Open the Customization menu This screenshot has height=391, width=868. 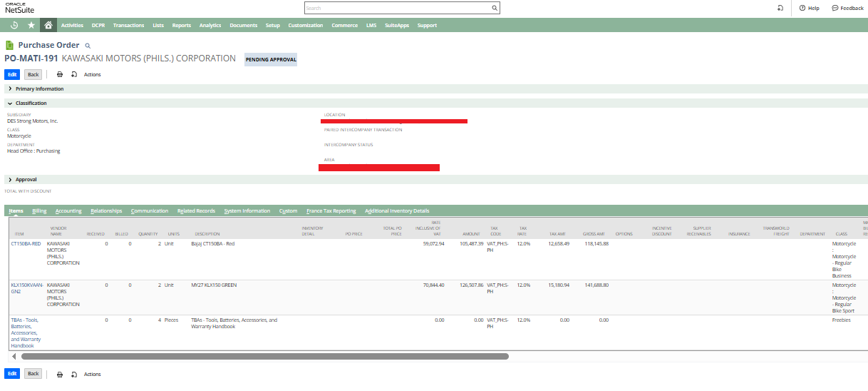tap(306, 25)
